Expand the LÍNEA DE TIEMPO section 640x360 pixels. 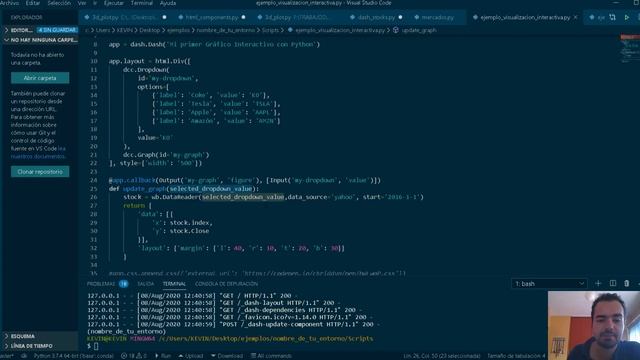[31, 346]
